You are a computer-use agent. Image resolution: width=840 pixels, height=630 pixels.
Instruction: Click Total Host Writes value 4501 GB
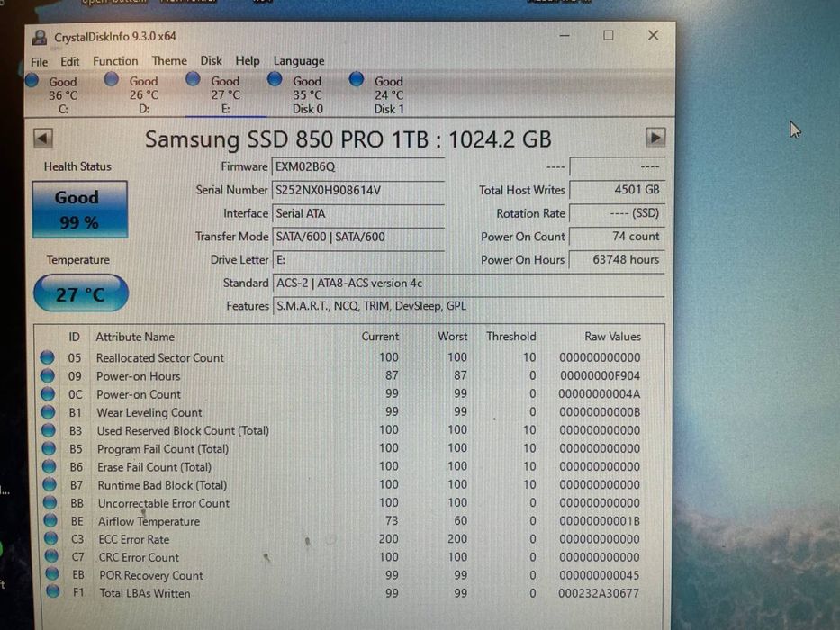(617, 190)
